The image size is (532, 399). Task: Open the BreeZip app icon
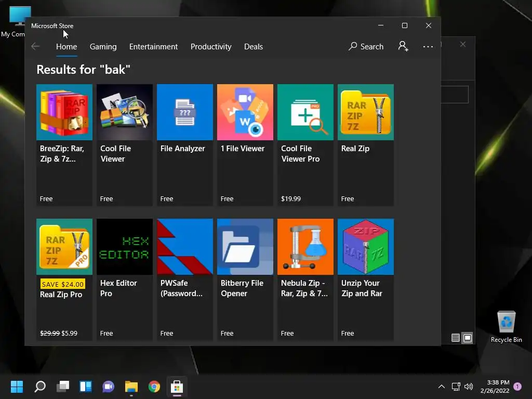64,112
